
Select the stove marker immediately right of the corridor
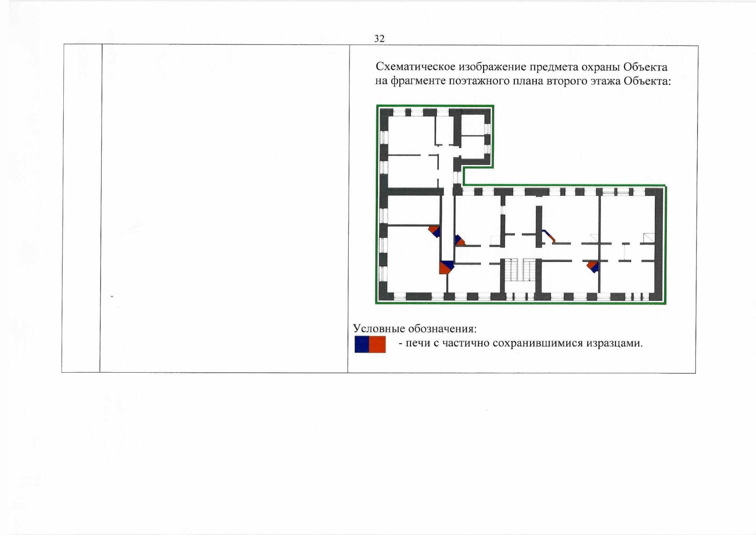[x=460, y=240]
